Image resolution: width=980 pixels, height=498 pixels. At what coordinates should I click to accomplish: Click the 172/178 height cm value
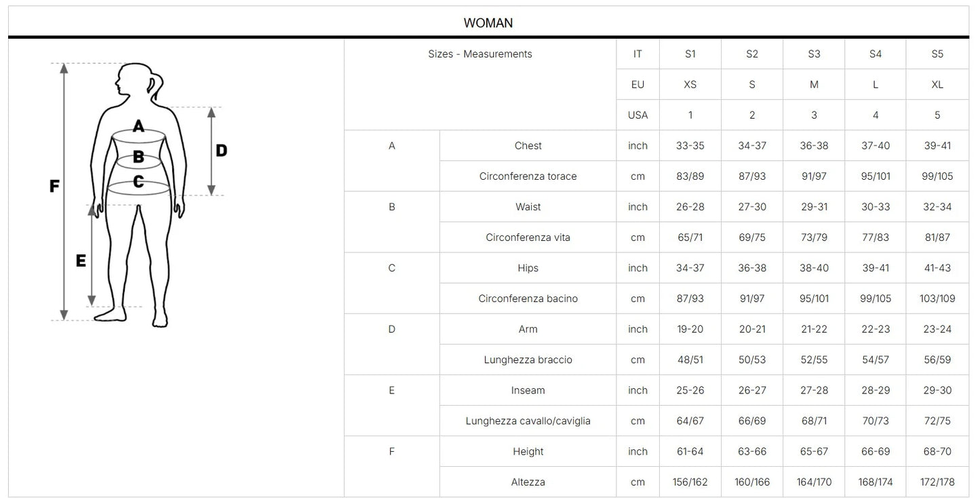937,482
